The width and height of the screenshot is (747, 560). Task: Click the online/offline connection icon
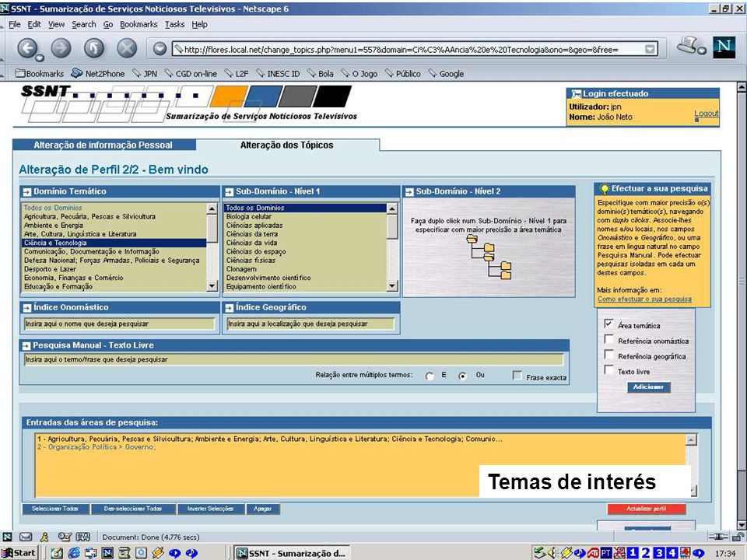pos(718,537)
